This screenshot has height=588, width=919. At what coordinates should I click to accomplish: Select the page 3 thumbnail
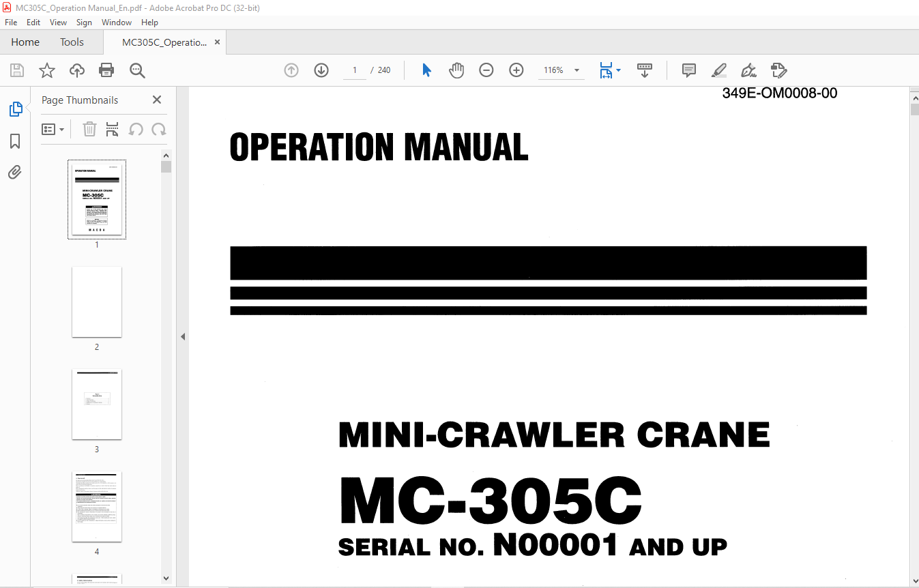[97, 405]
